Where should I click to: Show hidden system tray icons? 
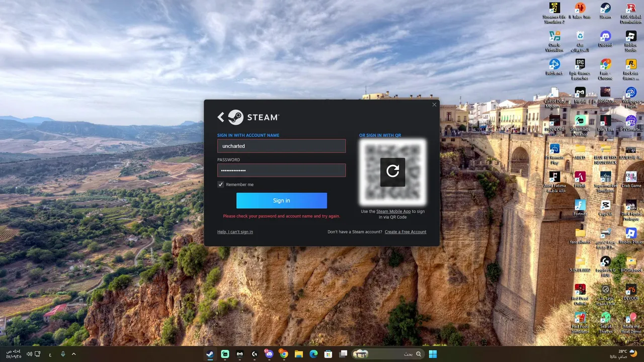(x=73, y=354)
